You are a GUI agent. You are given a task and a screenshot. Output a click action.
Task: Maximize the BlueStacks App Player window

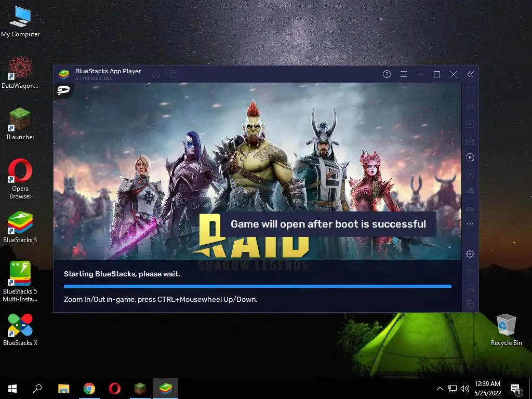[x=436, y=74]
